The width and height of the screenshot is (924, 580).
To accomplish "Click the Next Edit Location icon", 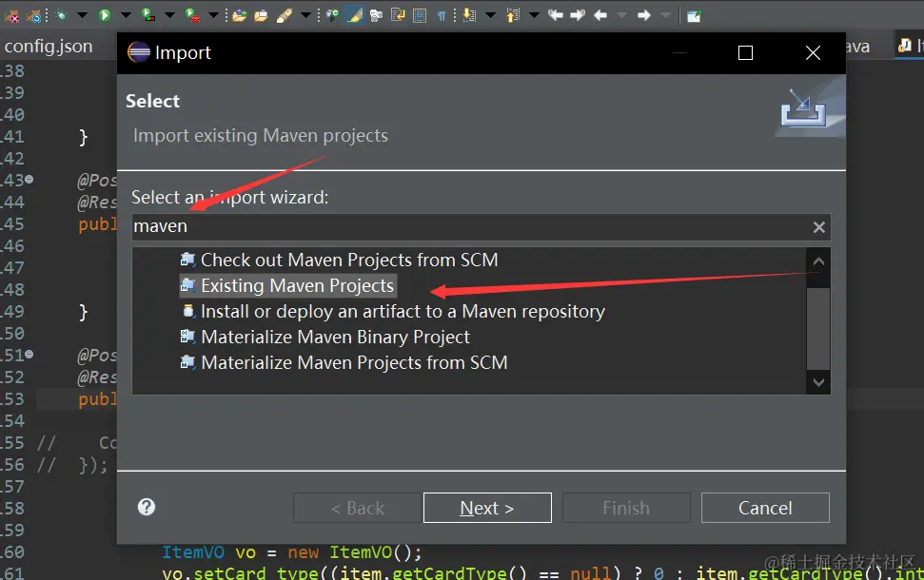I will tap(578, 15).
